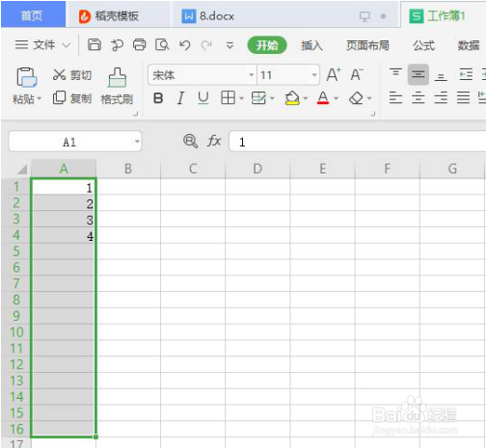Switch to 8.docx document tab
Viewport: 486px width, 448px height.
(x=284, y=15)
